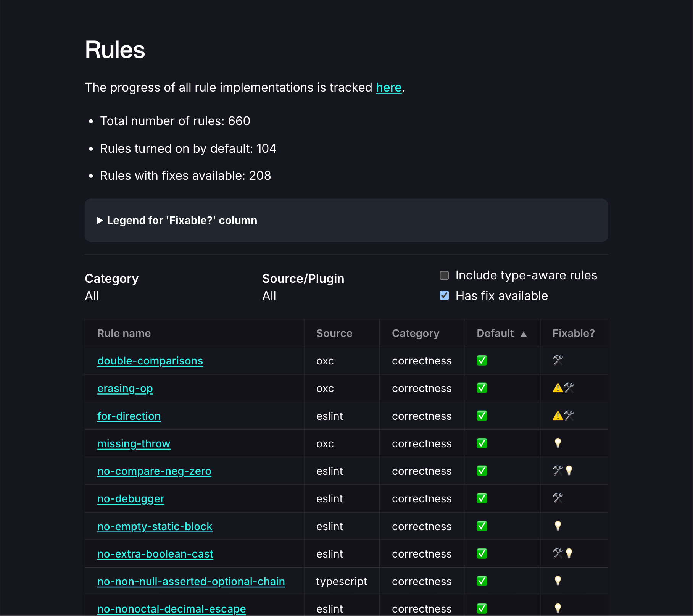This screenshot has width=693, height=616.
Task: Click the lightbulb icon for no-empty-static-block
Action: point(558,526)
